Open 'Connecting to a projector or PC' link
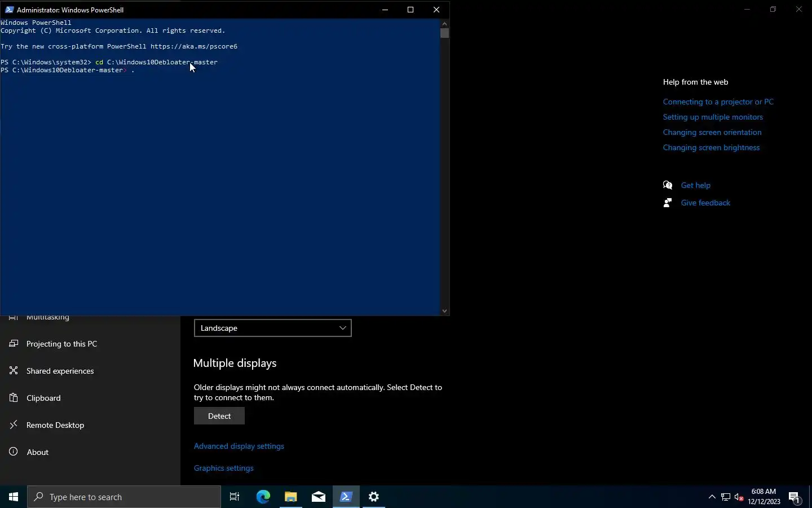 click(x=718, y=102)
